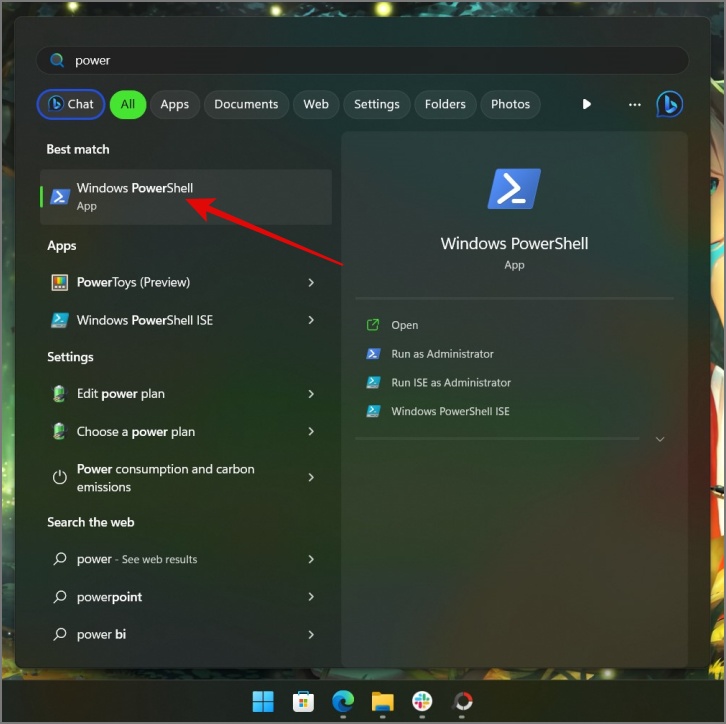Switch to the Documents filter tab
The height and width of the screenshot is (724, 726).
click(x=246, y=104)
